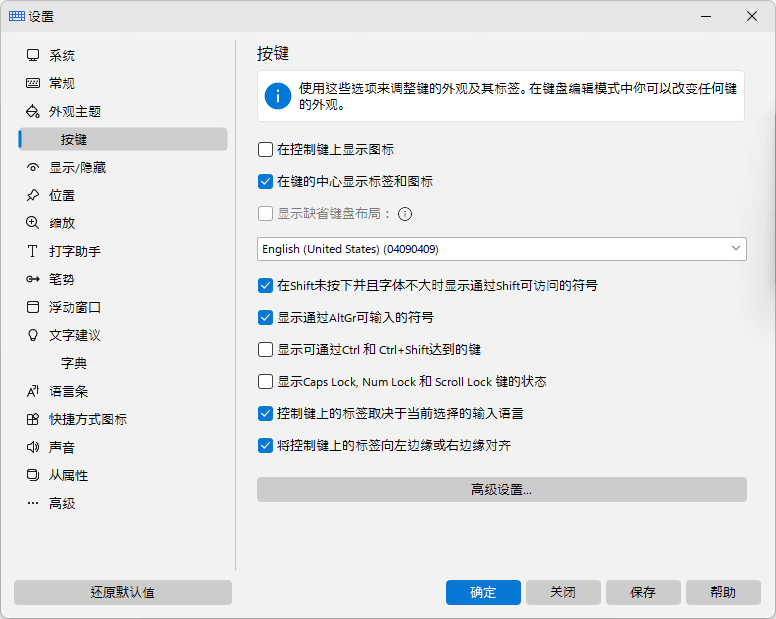The image size is (776, 619).
Task: Click the eye icon beside 显示/隐藏
Action: 33,168
